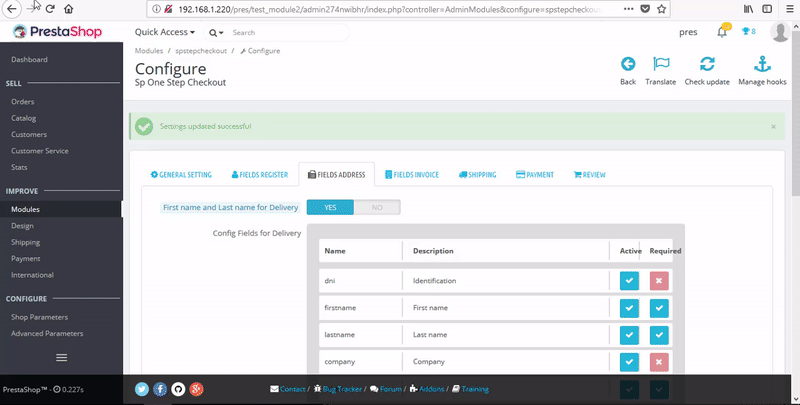Switch to the Review tab

pos(590,174)
